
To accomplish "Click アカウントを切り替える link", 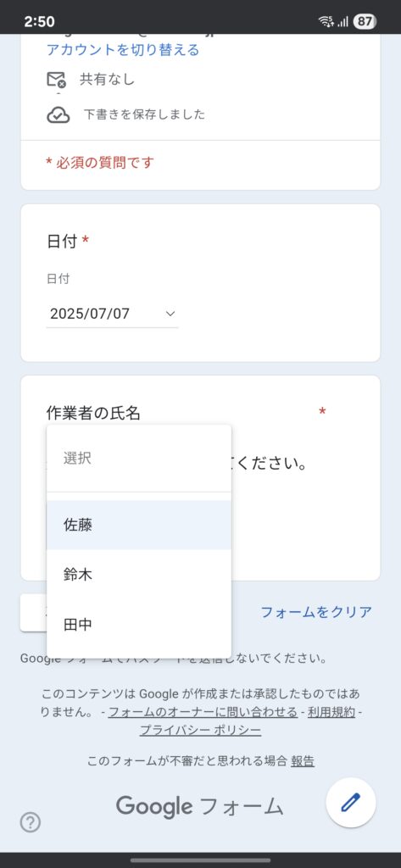I will (x=123, y=50).
